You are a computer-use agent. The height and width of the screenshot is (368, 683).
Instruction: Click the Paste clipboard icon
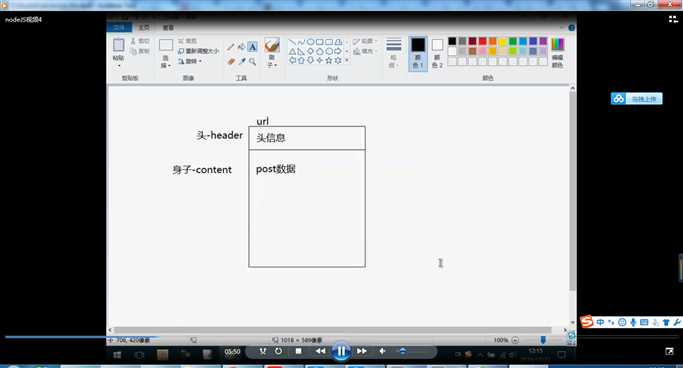[x=118, y=45]
